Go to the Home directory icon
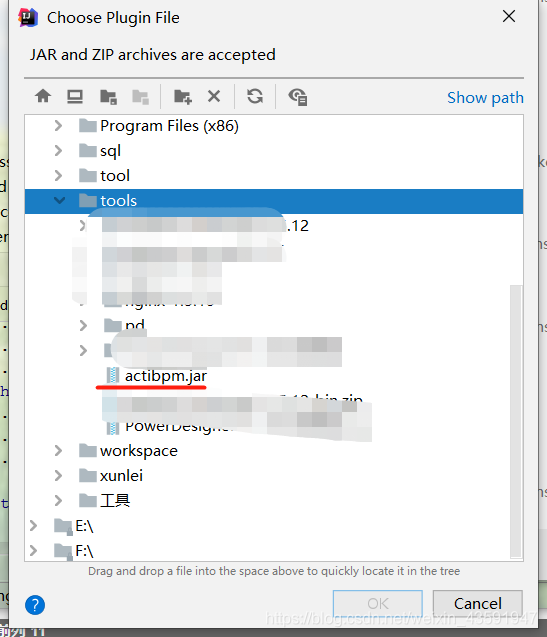 coord(43,97)
